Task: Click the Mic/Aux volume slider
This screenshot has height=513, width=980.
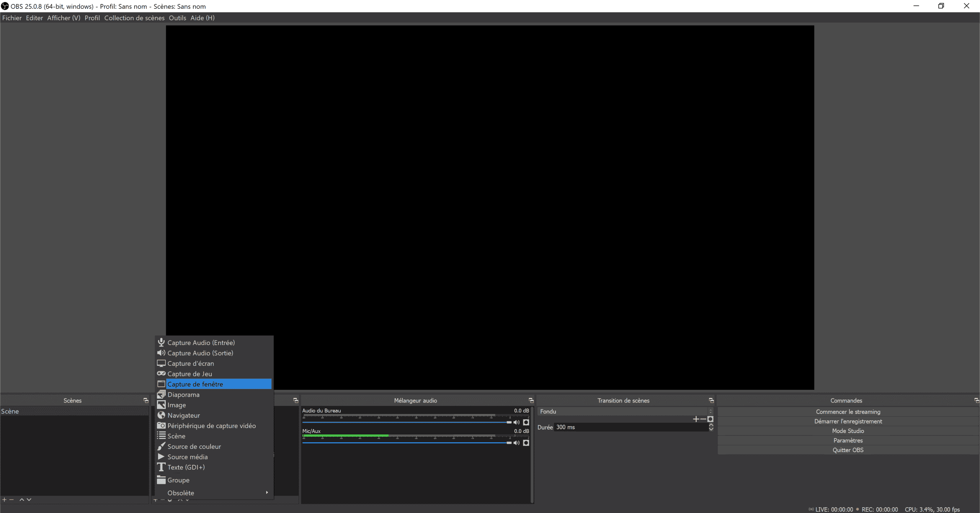Action: [406, 443]
